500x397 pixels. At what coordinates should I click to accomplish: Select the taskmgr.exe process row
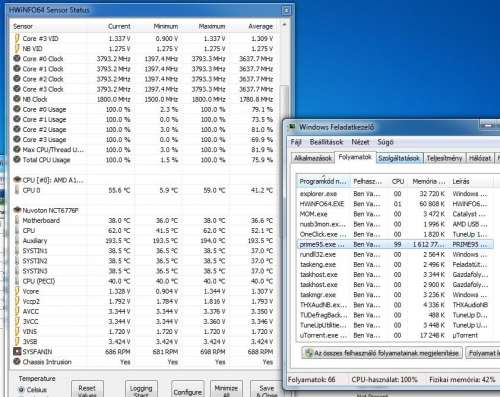coord(395,295)
